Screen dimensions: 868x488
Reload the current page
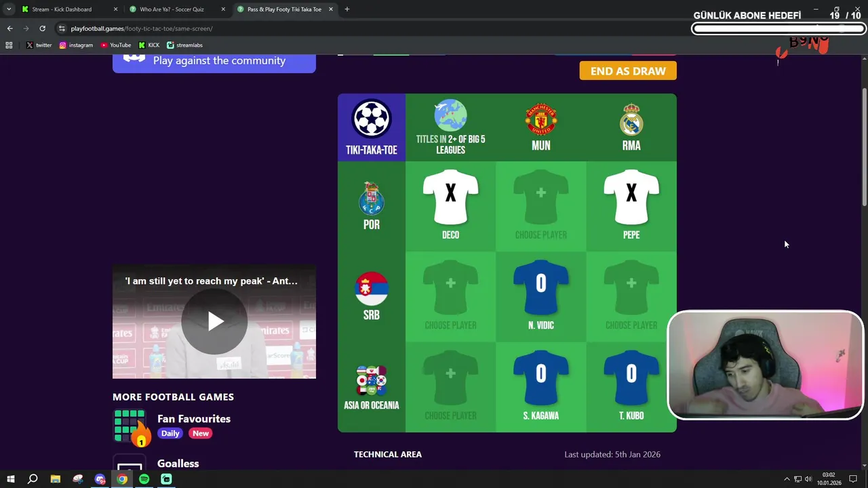coord(42,28)
